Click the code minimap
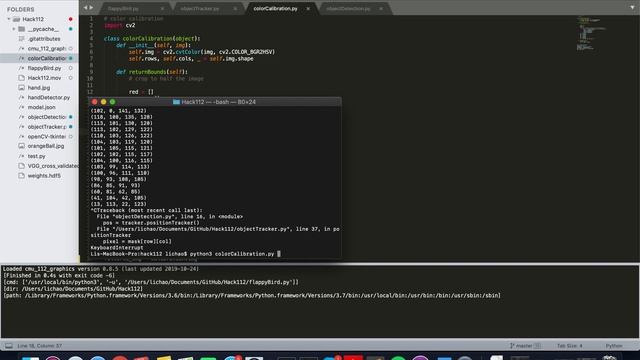 [591, 33]
